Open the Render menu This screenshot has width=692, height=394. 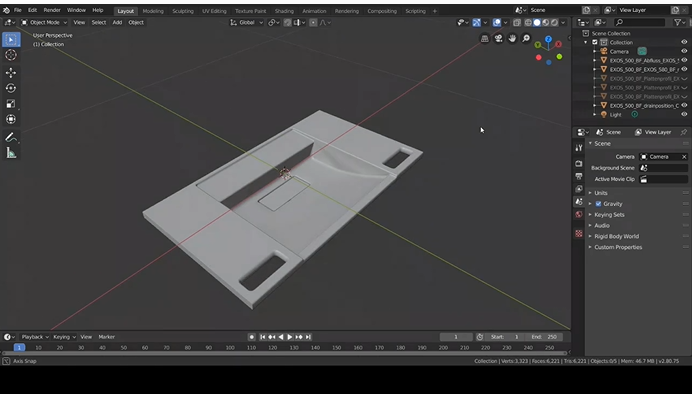[52, 10]
